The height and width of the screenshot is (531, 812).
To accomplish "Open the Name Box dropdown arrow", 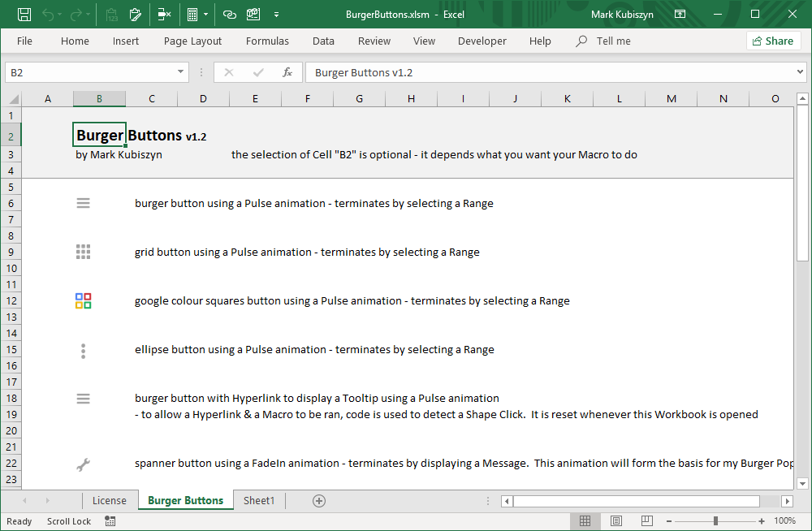I will pos(181,72).
